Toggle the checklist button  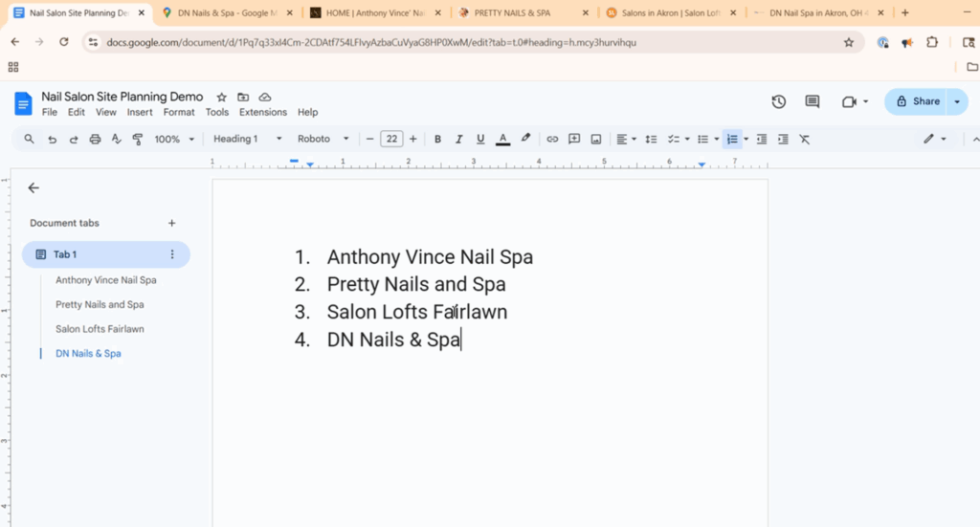coord(673,140)
